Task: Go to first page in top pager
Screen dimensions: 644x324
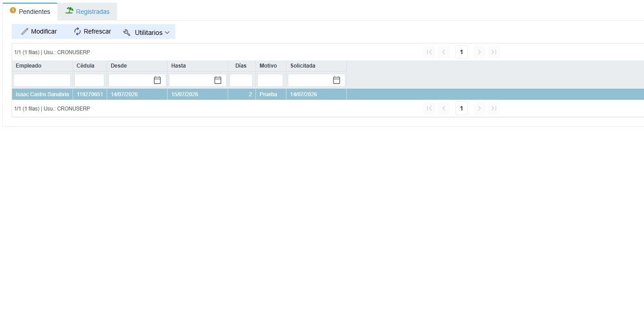Action: point(429,52)
